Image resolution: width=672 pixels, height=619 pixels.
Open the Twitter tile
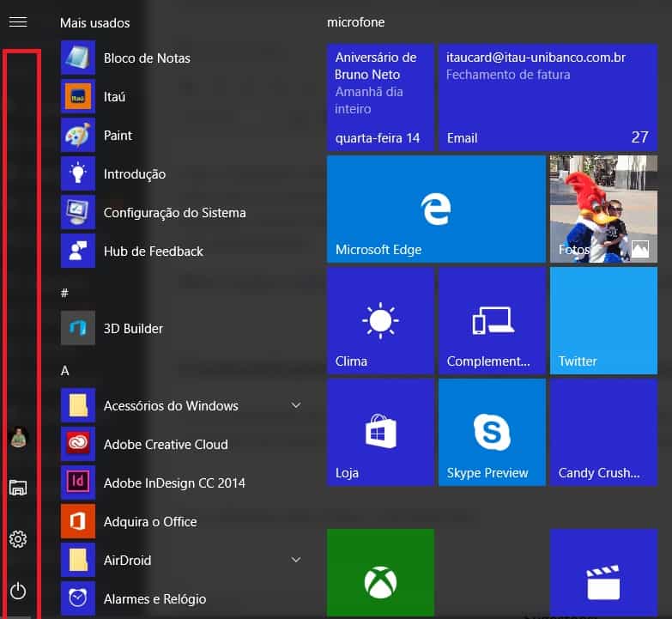pyautogui.click(x=603, y=320)
